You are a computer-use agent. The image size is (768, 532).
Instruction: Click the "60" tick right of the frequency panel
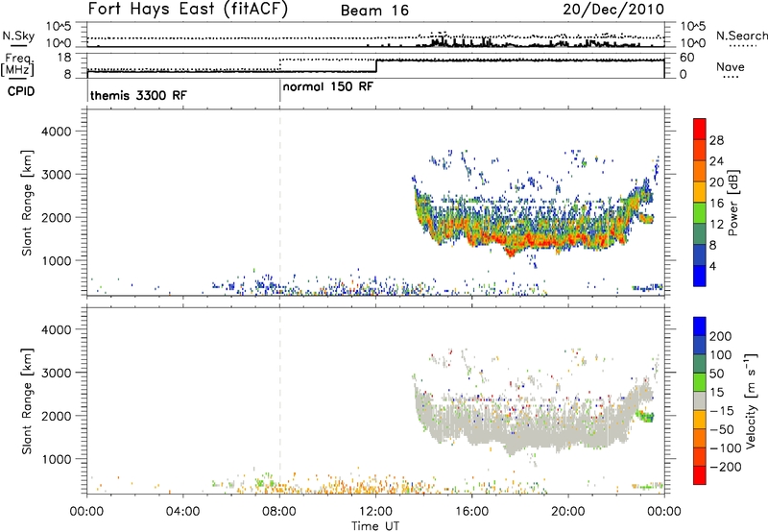point(687,58)
